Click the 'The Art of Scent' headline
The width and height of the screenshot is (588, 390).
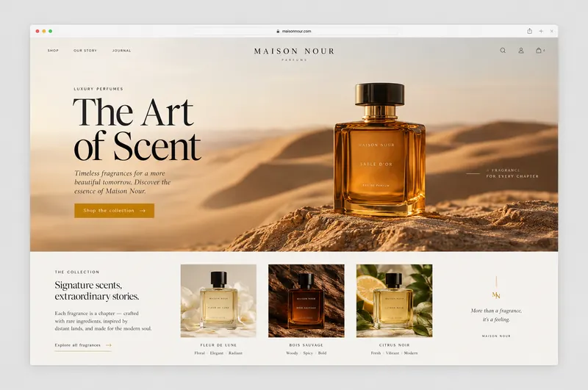pyautogui.click(x=137, y=129)
